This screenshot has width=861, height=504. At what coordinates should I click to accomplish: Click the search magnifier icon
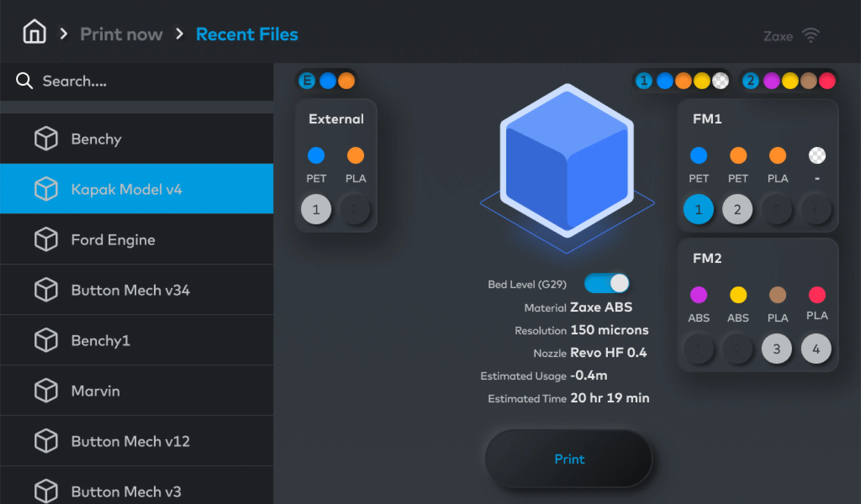[x=24, y=81]
